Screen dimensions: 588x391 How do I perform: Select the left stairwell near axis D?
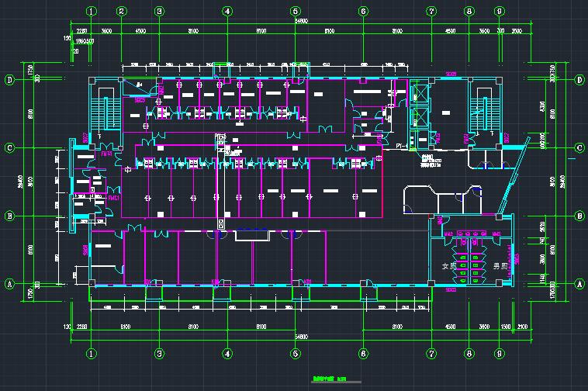point(103,114)
